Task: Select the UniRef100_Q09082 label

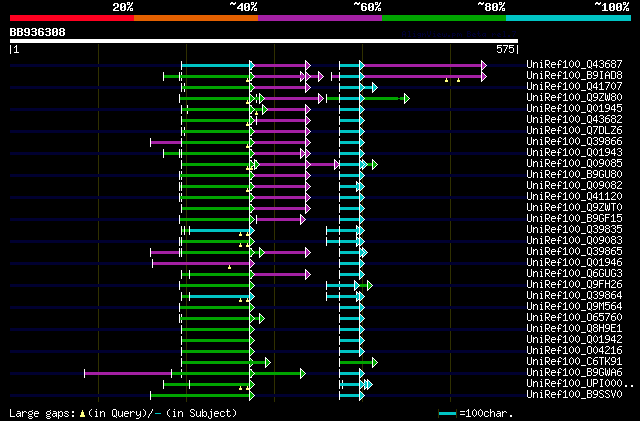Action: [x=574, y=185]
